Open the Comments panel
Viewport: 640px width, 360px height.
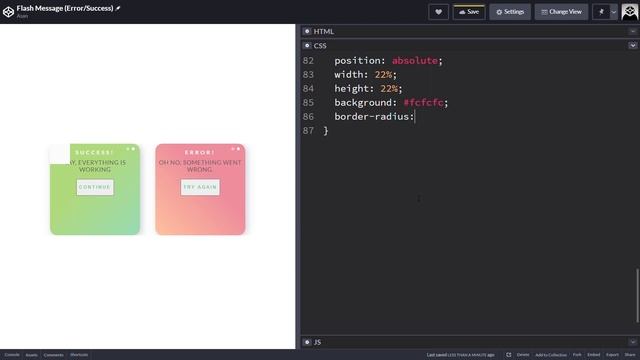click(x=53, y=355)
